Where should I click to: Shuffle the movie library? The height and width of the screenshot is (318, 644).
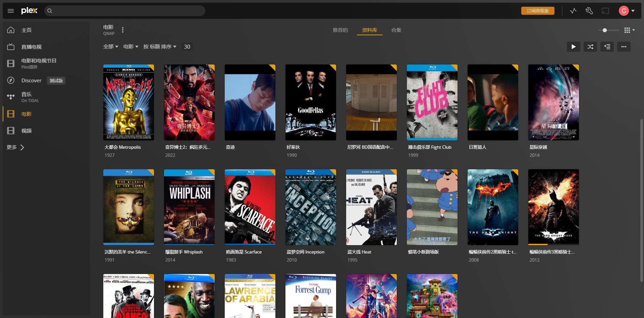(x=590, y=47)
